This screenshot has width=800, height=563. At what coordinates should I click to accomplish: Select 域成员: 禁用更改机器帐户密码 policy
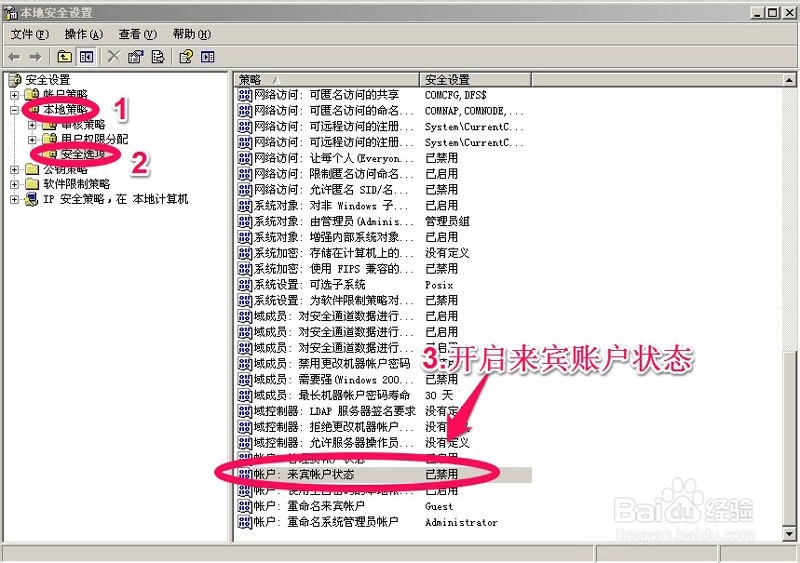pos(332,364)
